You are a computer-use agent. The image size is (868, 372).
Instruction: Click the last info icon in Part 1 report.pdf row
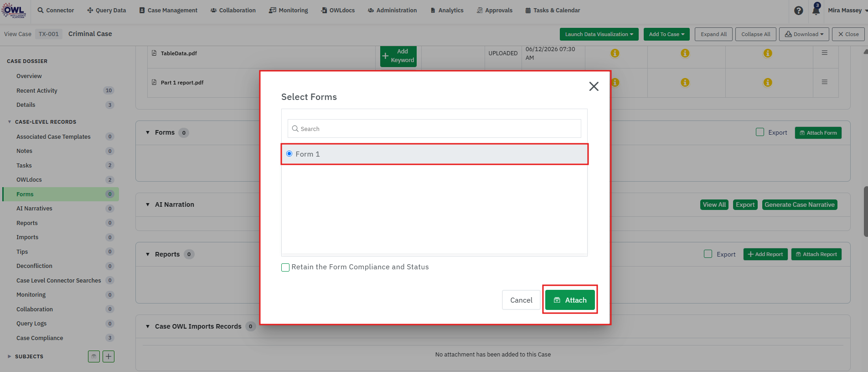pyautogui.click(x=768, y=83)
